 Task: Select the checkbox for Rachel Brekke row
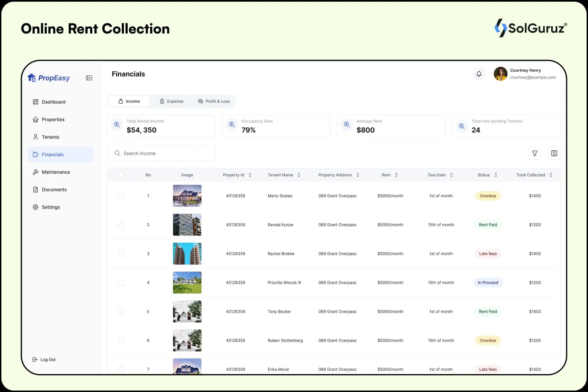pos(121,254)
